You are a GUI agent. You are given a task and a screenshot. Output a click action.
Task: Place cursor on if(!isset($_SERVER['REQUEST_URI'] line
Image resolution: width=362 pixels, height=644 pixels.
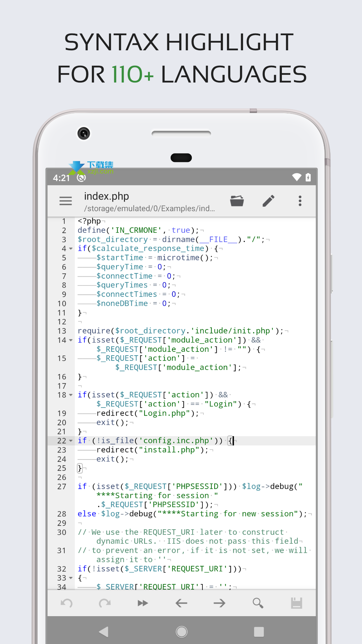point(160,569)
